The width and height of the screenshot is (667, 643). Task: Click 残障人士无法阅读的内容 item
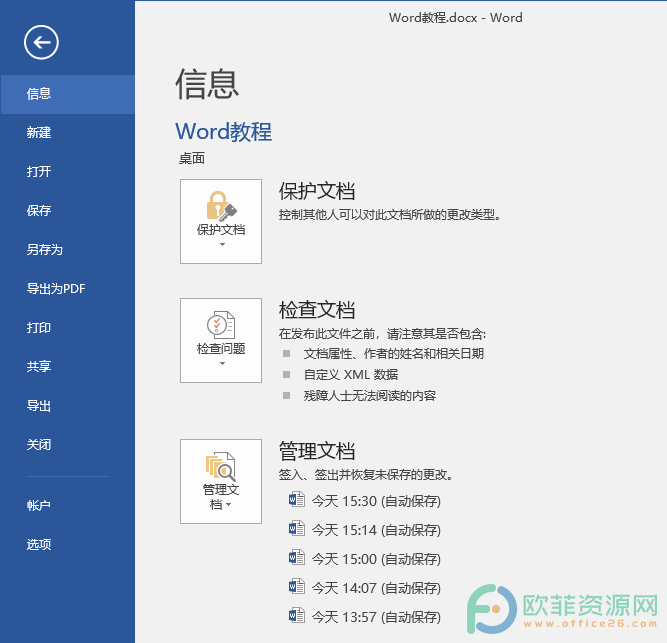[370, 396]
